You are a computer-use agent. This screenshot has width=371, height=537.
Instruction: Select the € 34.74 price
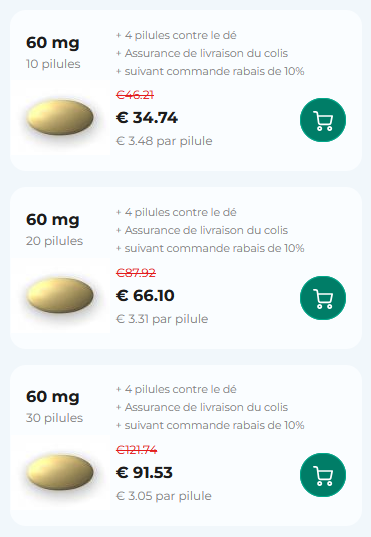147,118
